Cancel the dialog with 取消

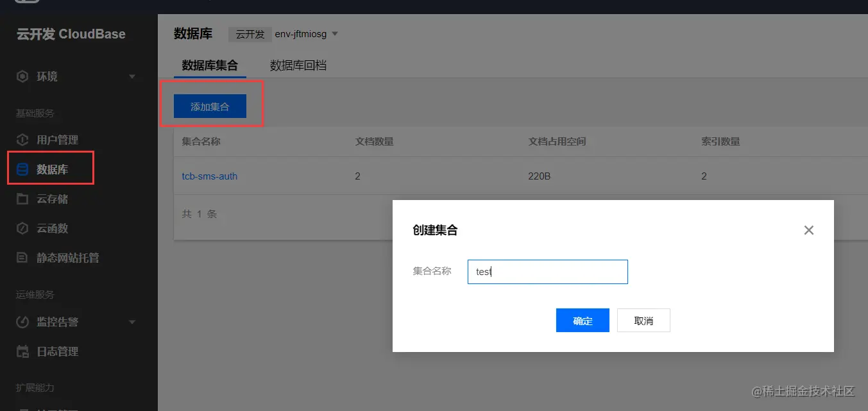643,320
